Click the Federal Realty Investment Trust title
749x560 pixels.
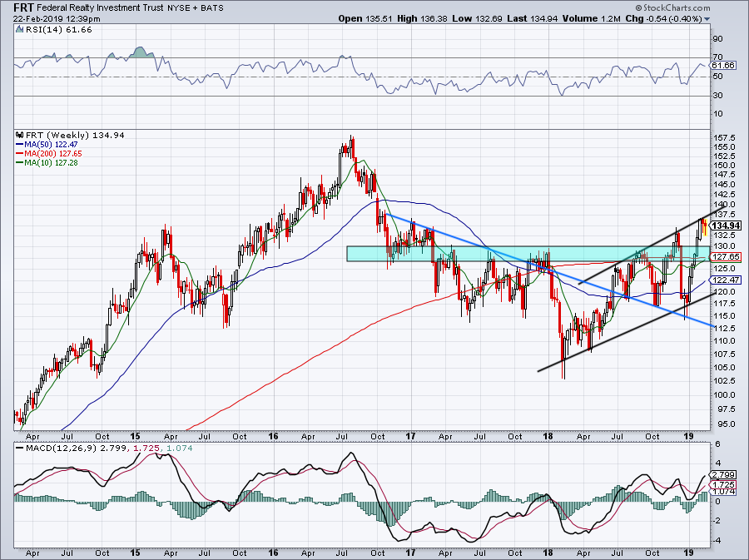coord(101,8)
